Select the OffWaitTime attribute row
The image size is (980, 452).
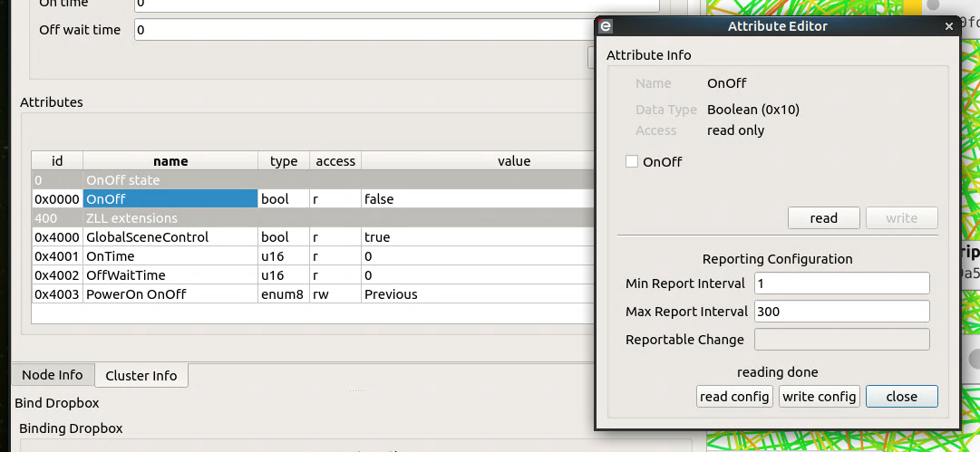click(x=313, y=275)
